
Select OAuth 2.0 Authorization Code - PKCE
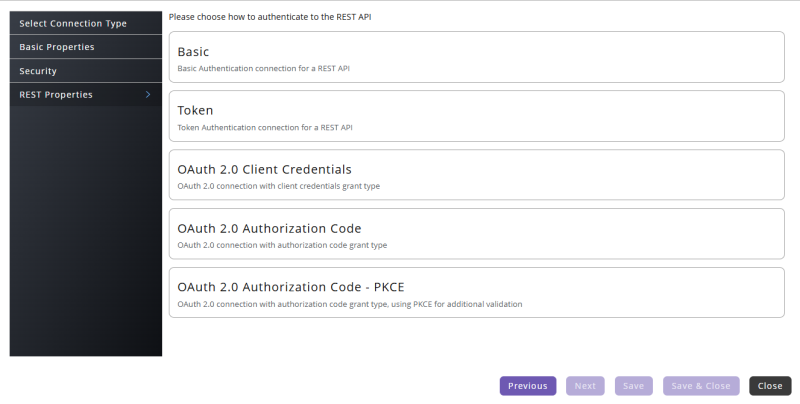pos(477,293)
